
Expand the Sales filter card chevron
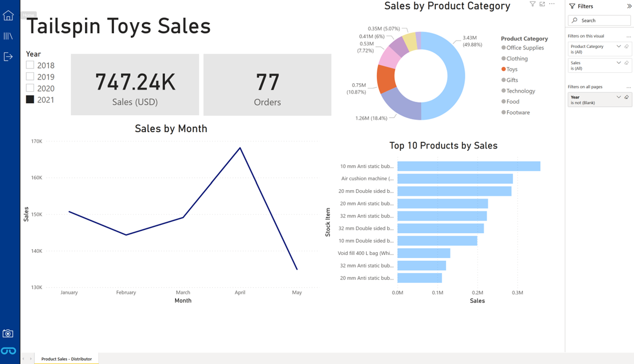pos(618,63)
